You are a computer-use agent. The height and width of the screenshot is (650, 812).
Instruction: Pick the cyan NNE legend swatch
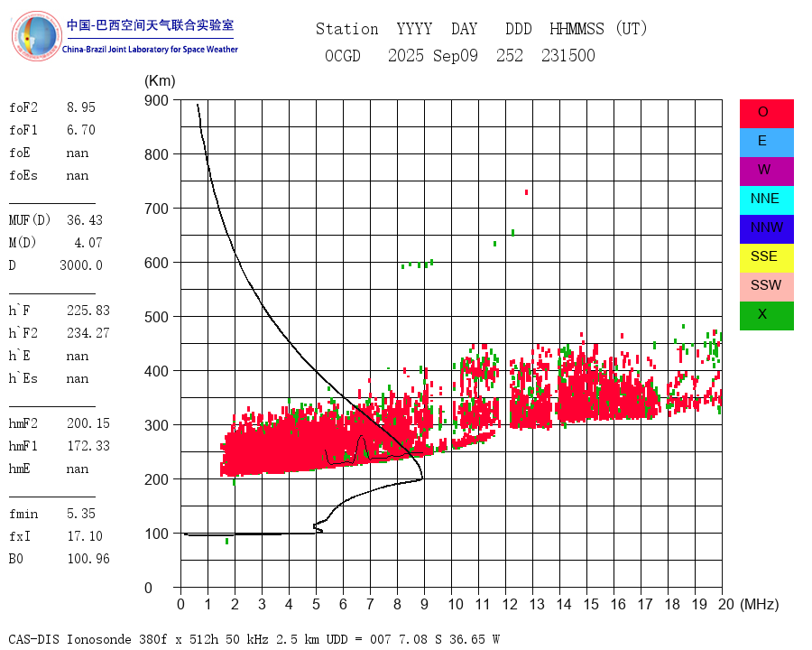pos(766,200)
